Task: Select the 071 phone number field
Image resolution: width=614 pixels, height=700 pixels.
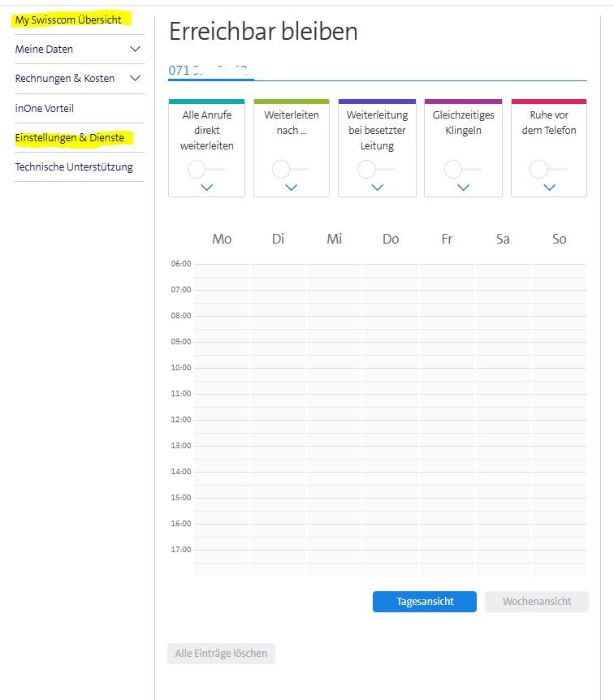Action: pyautogui.click(x=211, y=71)
